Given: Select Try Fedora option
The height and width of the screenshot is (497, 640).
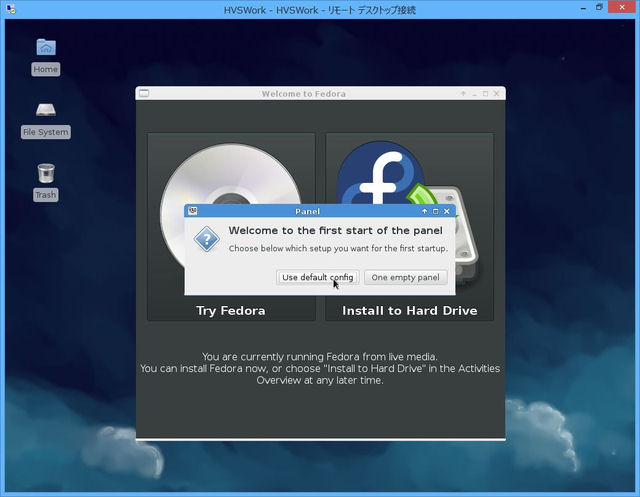Looking at the screenshot, I should point(231,227).
